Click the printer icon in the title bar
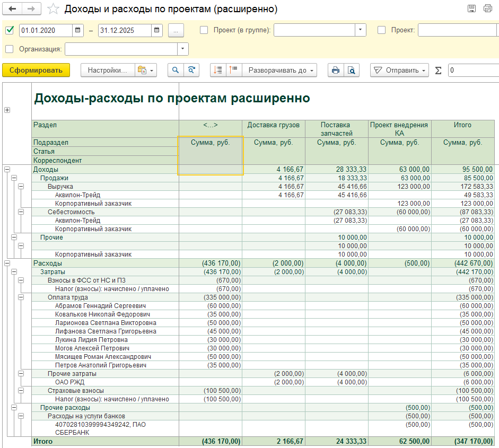499x448 pixels. tap(487, 8)
